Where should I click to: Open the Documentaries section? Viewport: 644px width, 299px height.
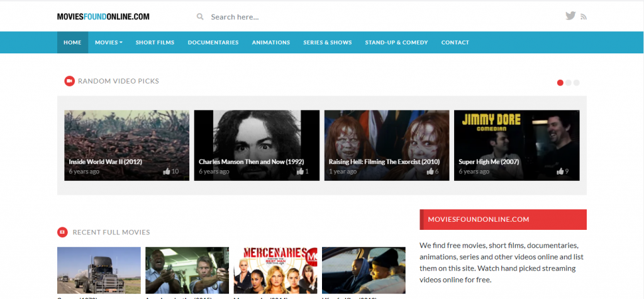(x=213, y=42)
